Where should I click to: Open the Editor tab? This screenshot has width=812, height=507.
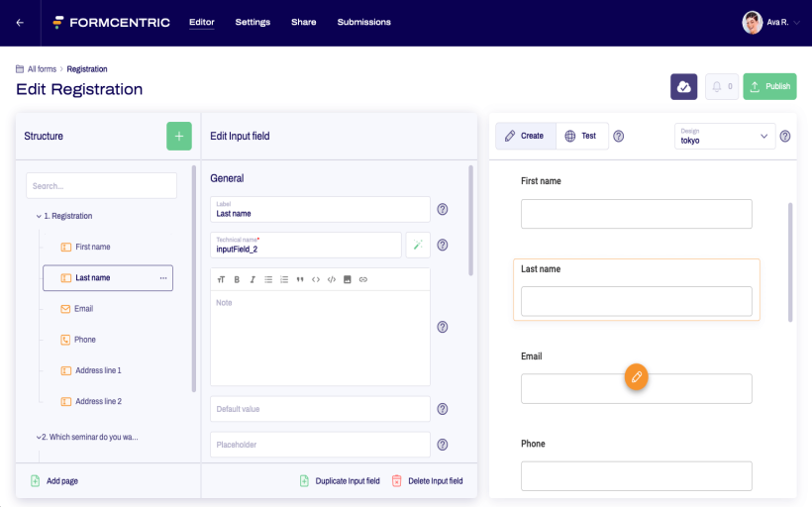point(201,22)
